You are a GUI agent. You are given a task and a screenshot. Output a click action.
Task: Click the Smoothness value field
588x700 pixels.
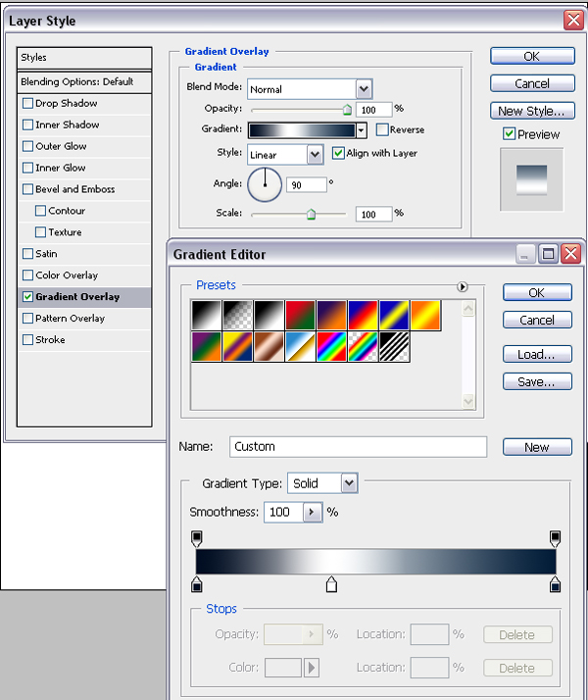click(284, 512)
